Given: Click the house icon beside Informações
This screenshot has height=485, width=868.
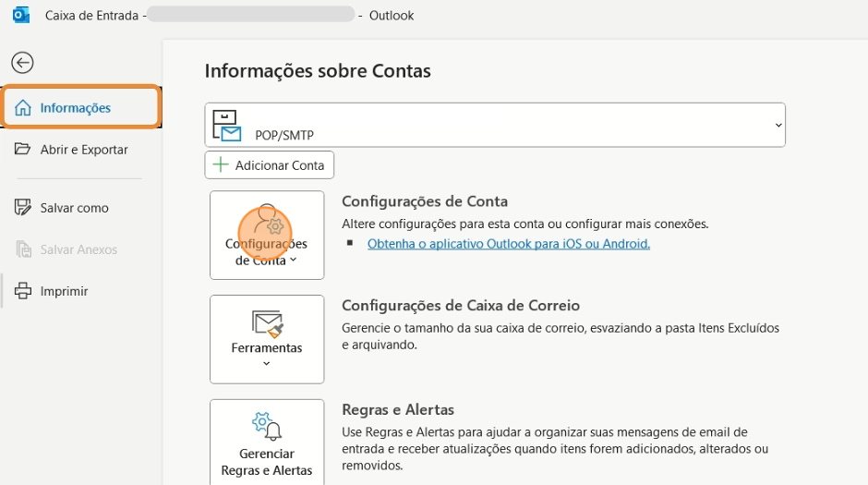Looking at the screenshot, I should tap(23, 108).
